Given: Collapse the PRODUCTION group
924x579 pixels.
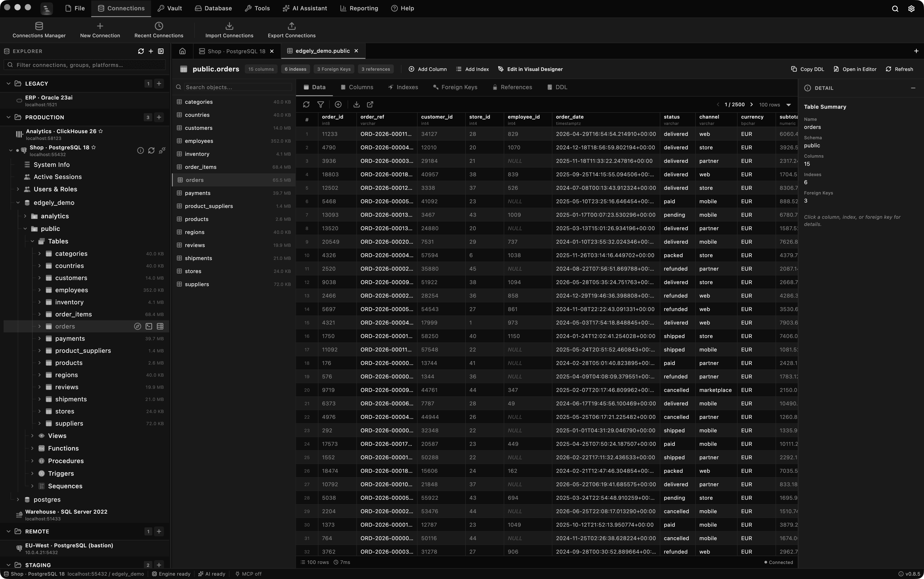Looking at the screenshot, I should [x=9, y=117].
